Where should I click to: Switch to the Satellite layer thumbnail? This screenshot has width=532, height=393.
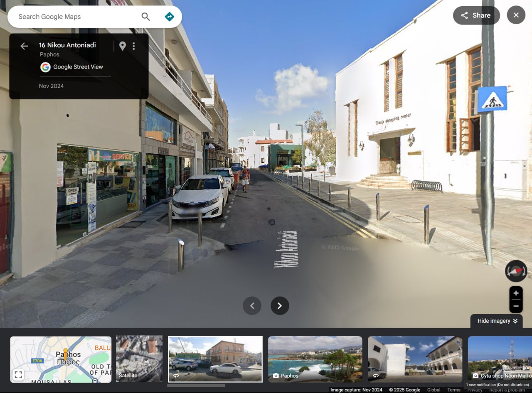click(139, 359)
